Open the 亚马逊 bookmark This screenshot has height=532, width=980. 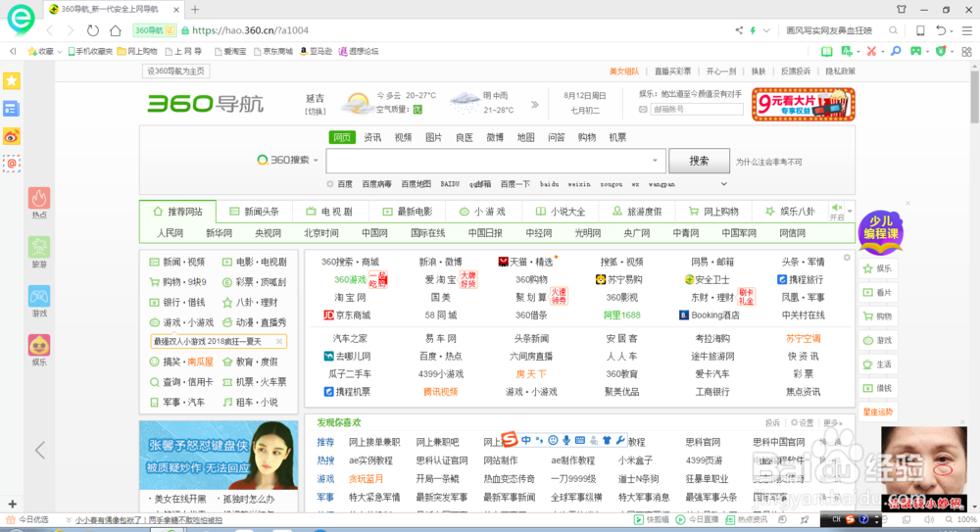tap(316, 51)
